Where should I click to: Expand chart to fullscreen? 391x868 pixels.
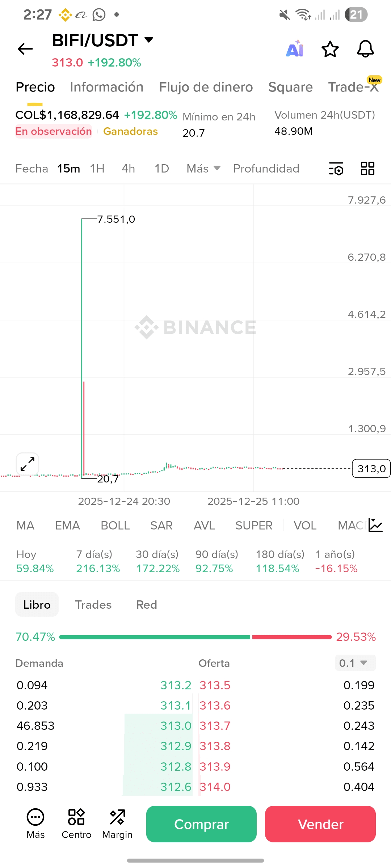(28, 464)
